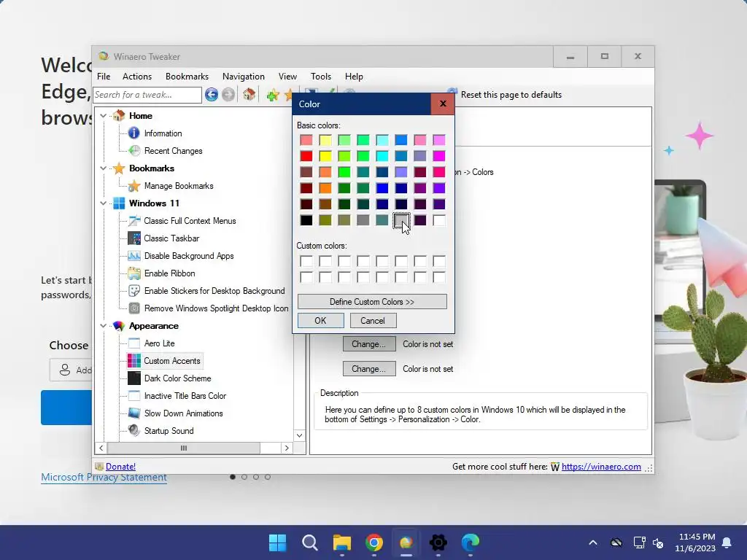
Task: Click the lower Change... button
Action: point(369,368)
